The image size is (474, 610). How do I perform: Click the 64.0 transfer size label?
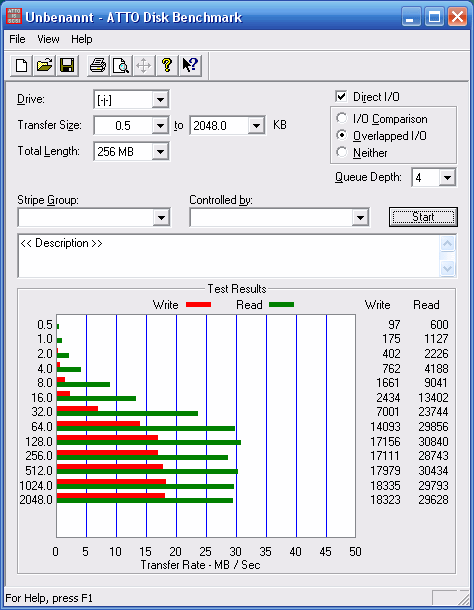coord(42,427)
